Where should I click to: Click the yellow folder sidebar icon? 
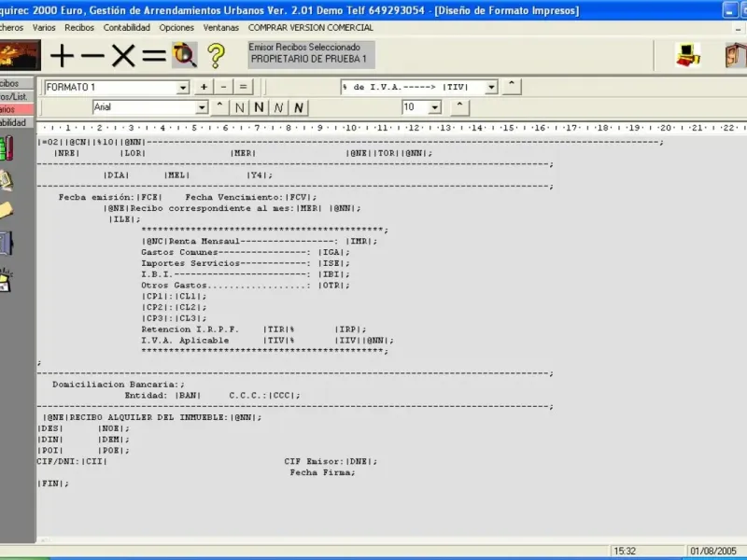tap(7, 210)
